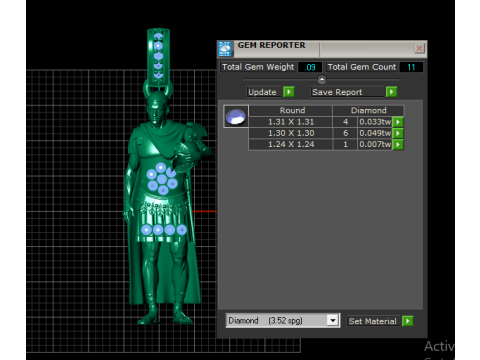Viewport: 480px width, 360px height.
Task: Click the Gem Reporter title bar text
Action: click(x=271, y=45)
